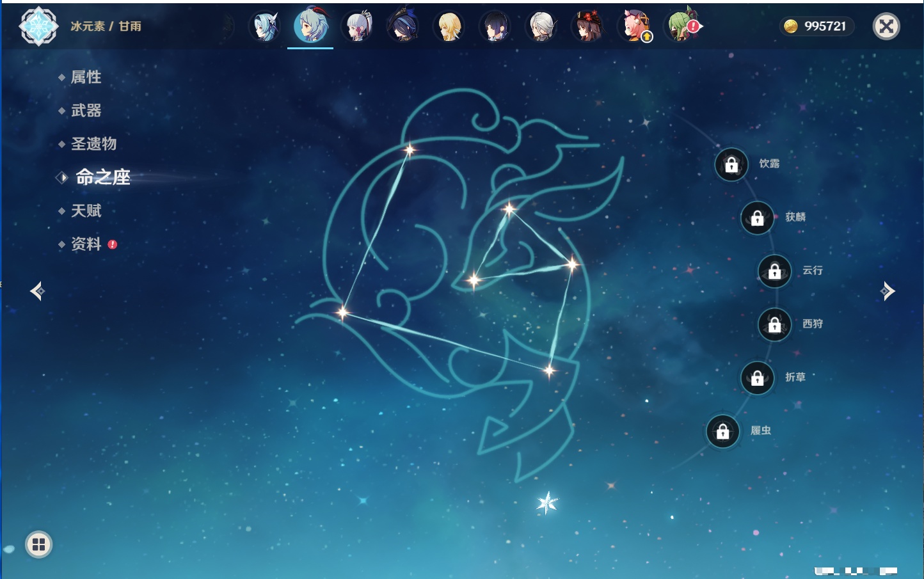Viewport: 924px width, 579px height.
Task: Pick the blonde-haired character avatar
Action: pos(449,26)
